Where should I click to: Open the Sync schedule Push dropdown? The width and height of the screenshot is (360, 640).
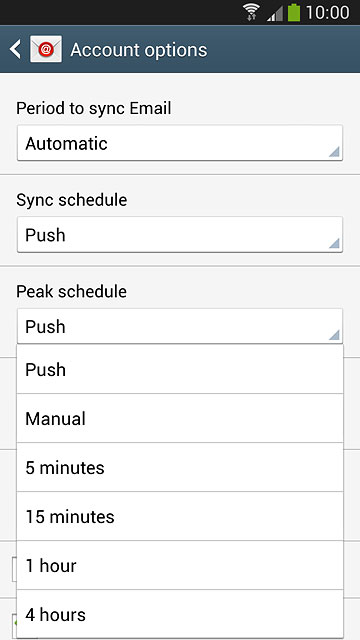tap(180, 235)
